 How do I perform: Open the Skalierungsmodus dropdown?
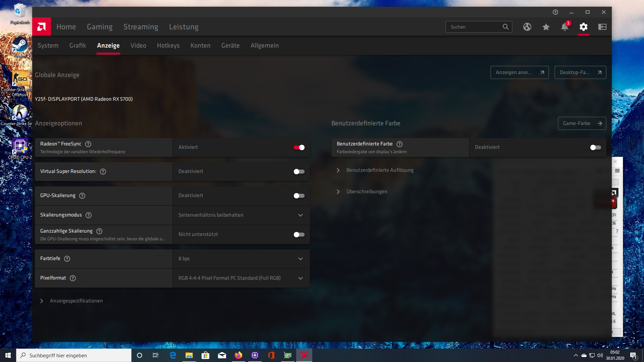[x=241, y=215]
